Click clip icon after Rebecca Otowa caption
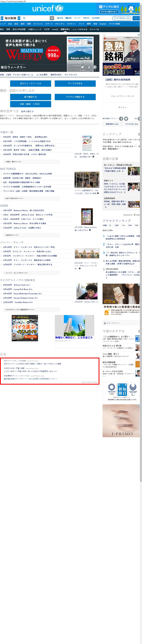142x644 pixels. click(x=90, y=230)
